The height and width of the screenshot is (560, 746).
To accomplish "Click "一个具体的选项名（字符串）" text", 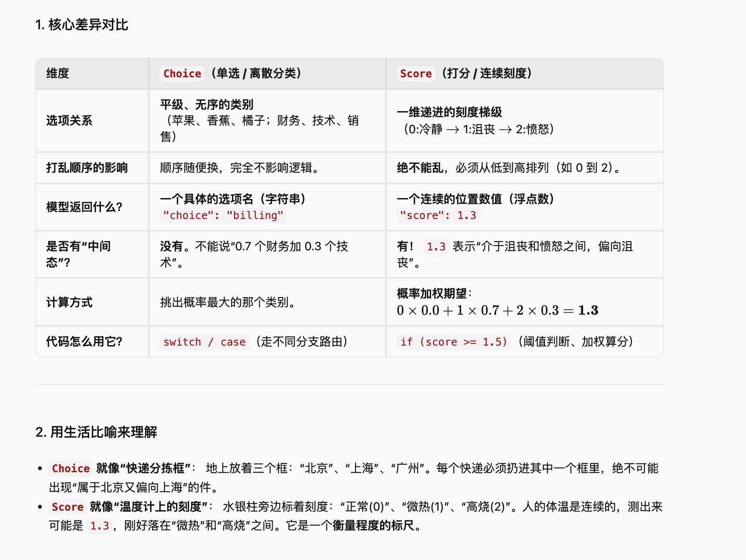I will coord(233,199).
